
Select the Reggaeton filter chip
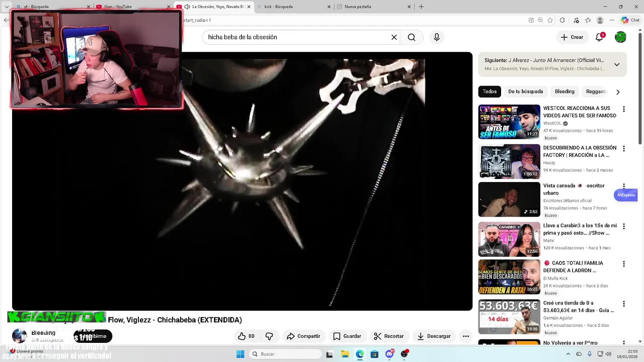click(x=596, y=92)
